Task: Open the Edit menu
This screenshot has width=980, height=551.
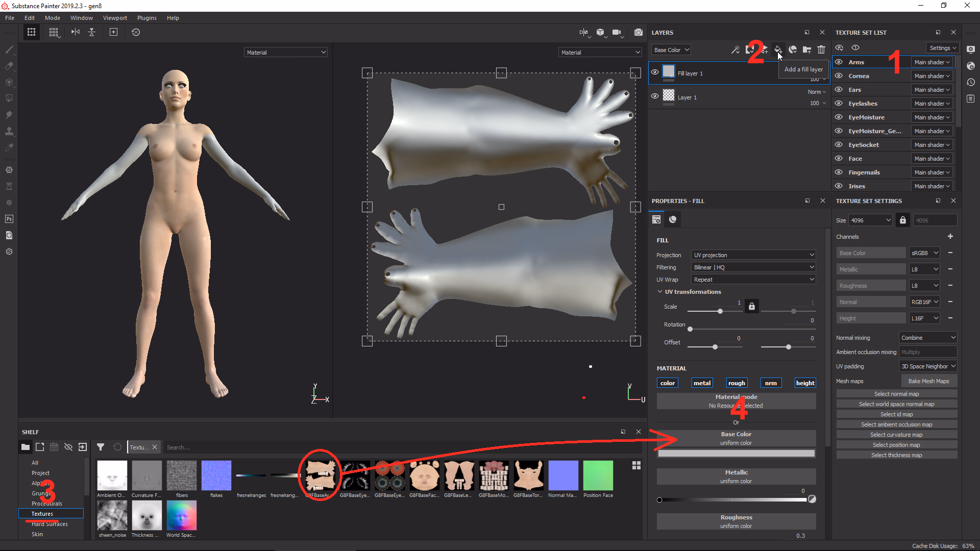Action: pyautogui.click(x=30, y=18)
